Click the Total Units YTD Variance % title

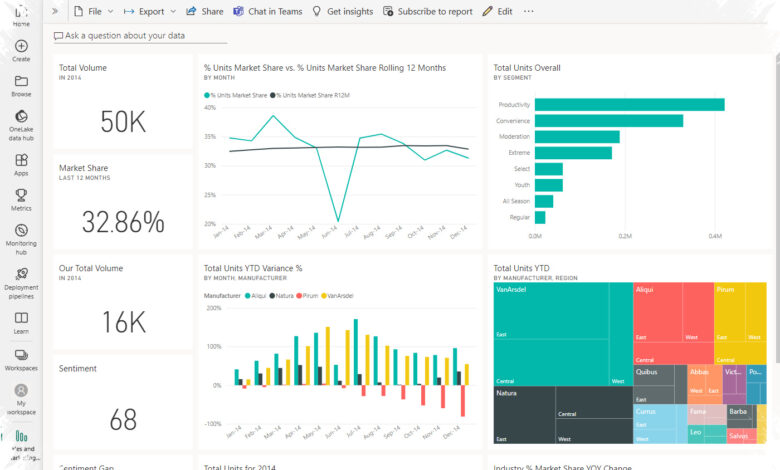(253, 268)
